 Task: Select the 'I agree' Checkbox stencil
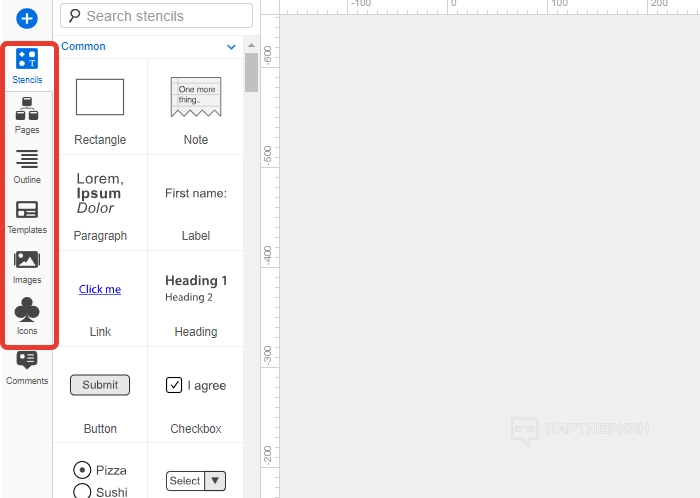pyautogui.click(x=196, y=395)
